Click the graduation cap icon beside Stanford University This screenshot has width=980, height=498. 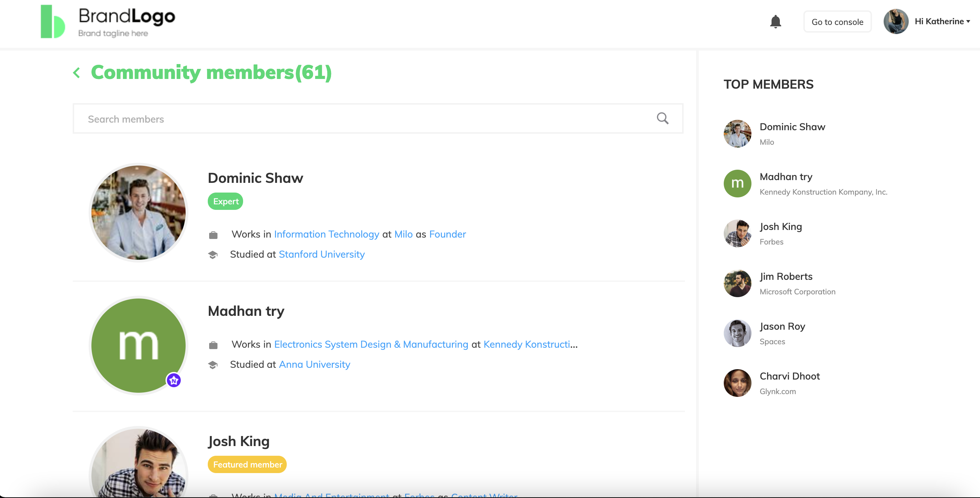213,255
